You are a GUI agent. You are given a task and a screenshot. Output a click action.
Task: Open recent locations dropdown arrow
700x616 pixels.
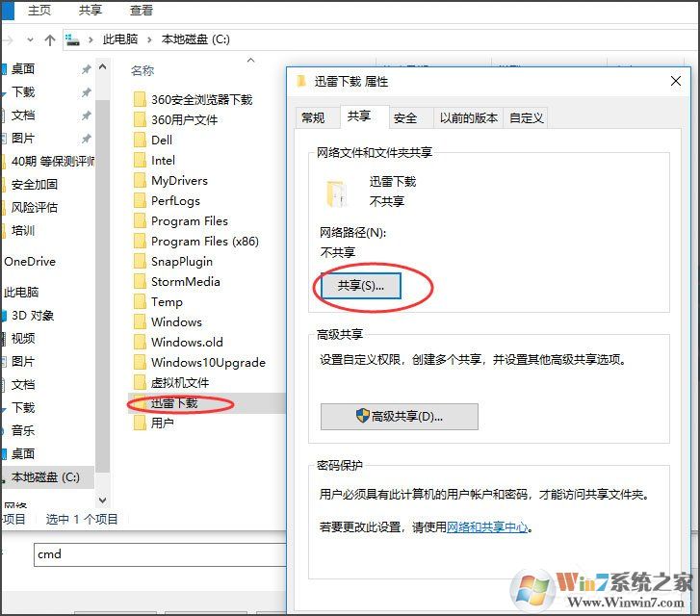tap(30, 39)
